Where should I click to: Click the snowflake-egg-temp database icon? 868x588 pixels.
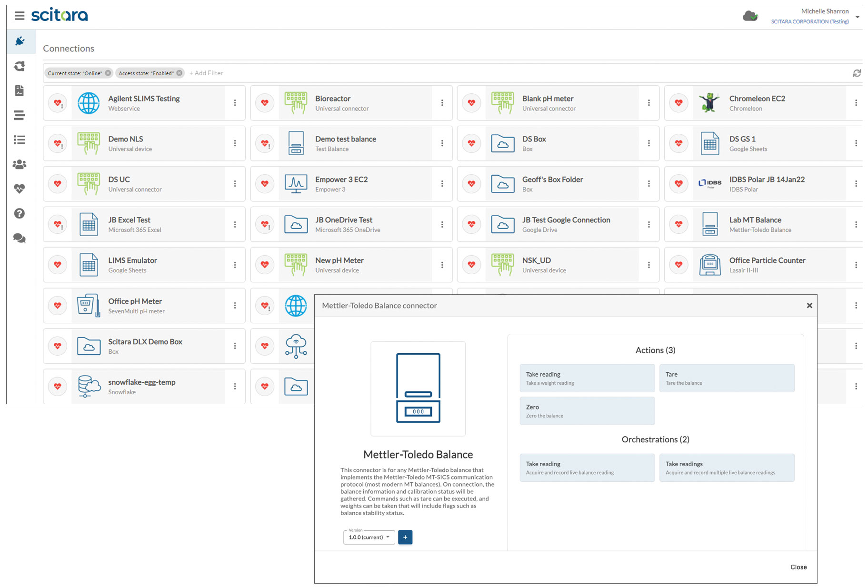click(89, 386)
